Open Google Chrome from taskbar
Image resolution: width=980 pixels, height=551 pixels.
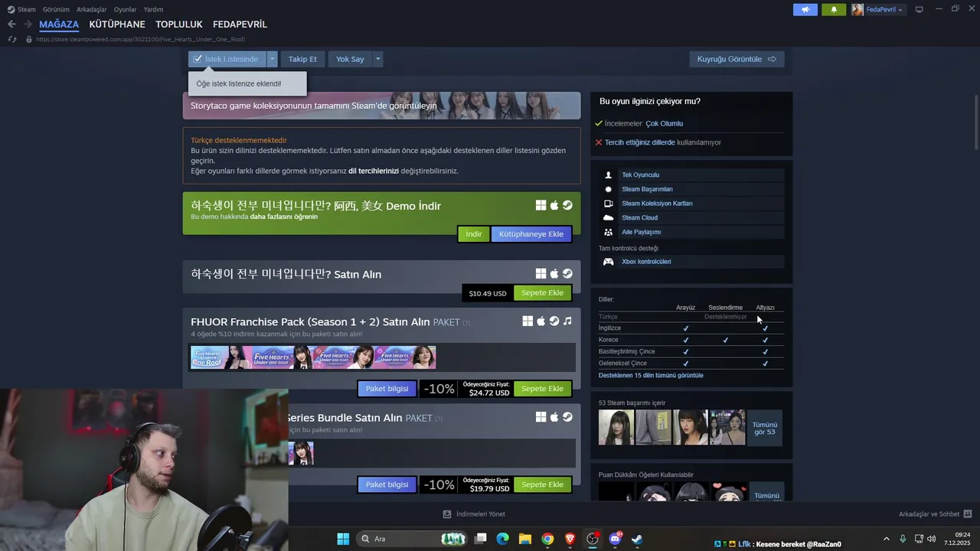click(547, 539)
